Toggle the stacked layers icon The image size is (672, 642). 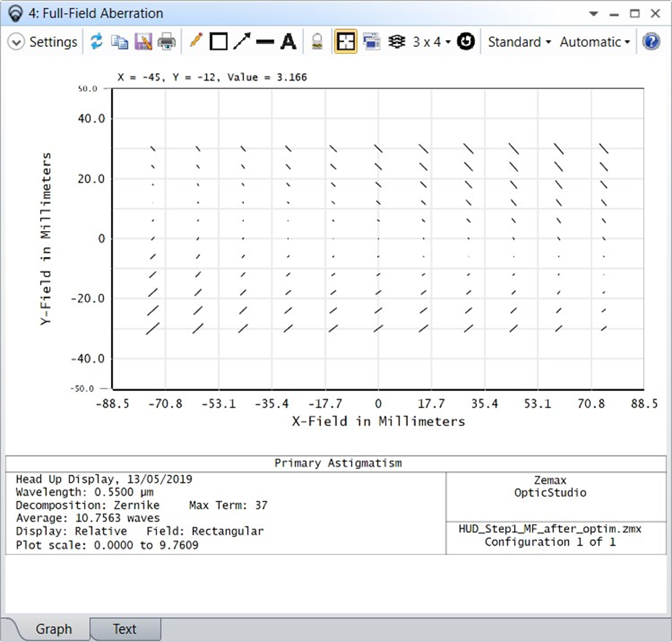[x=396, y=42]
